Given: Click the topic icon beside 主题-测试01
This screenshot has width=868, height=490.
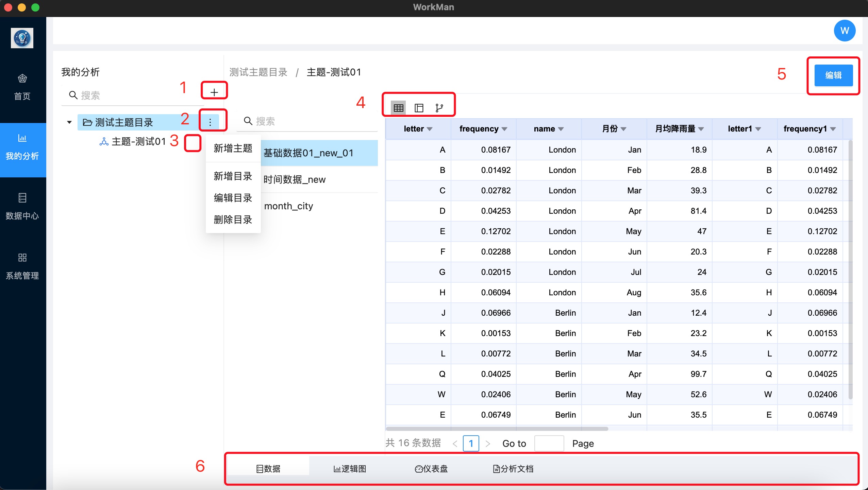Looking at the screenshot, I should coord(104,141).
